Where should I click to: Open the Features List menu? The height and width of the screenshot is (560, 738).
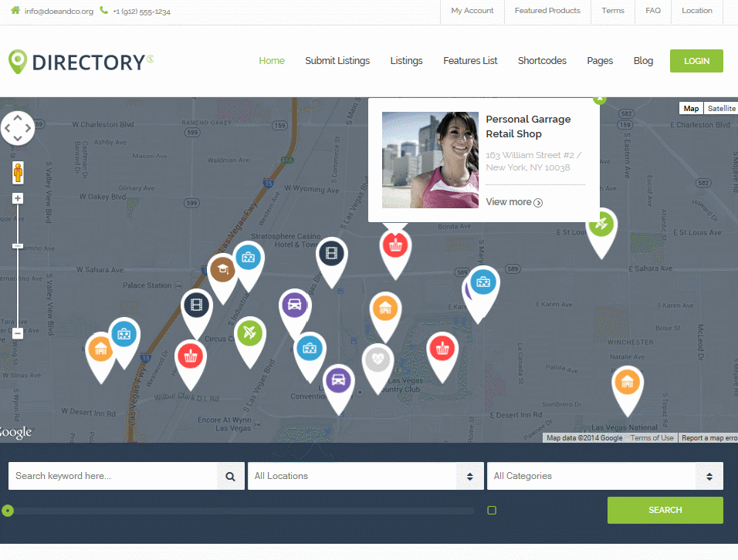tap(470, 61)
